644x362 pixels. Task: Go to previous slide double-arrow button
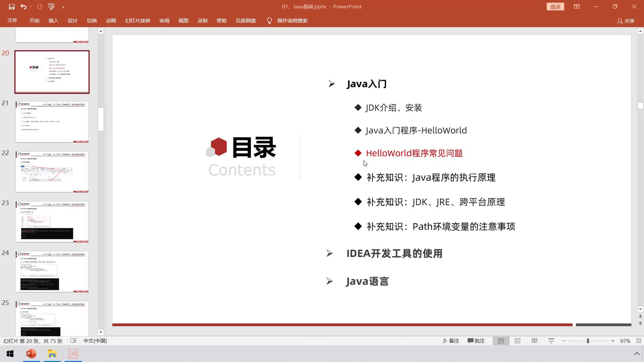coord(640,316)
